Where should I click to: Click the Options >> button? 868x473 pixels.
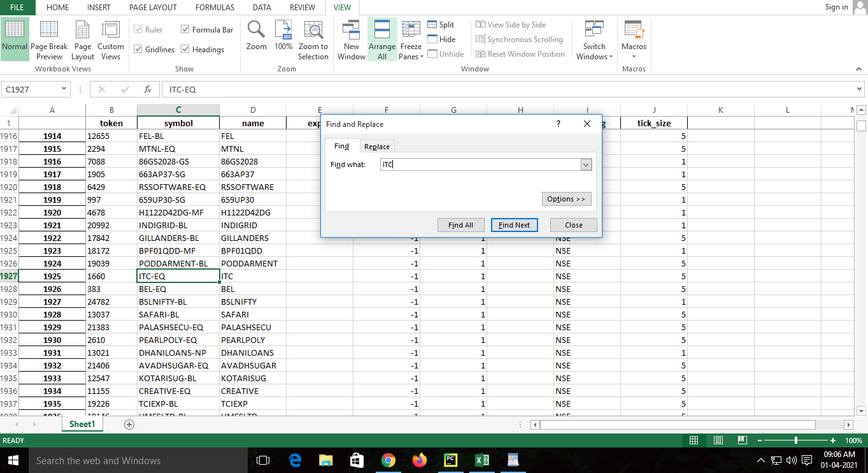coord(566,199)
